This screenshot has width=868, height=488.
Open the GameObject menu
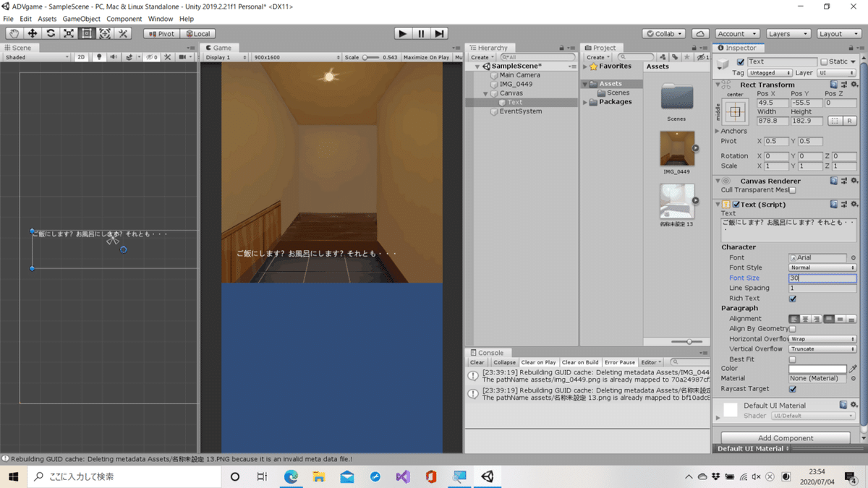coord(81,19)
